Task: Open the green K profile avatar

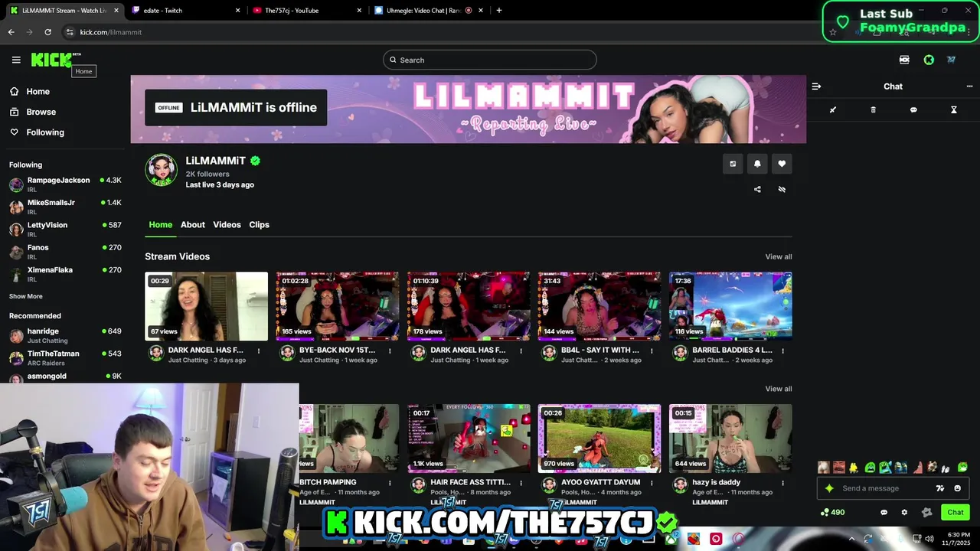Action: coord(929,60)
